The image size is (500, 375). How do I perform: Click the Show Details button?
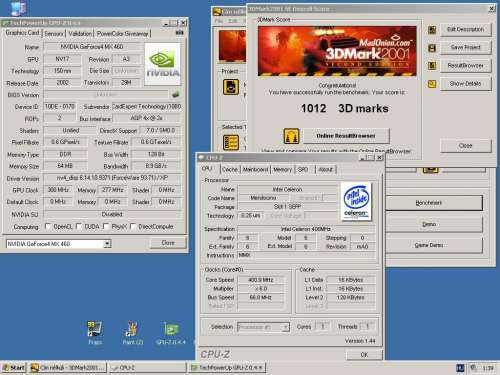[465, 84]
